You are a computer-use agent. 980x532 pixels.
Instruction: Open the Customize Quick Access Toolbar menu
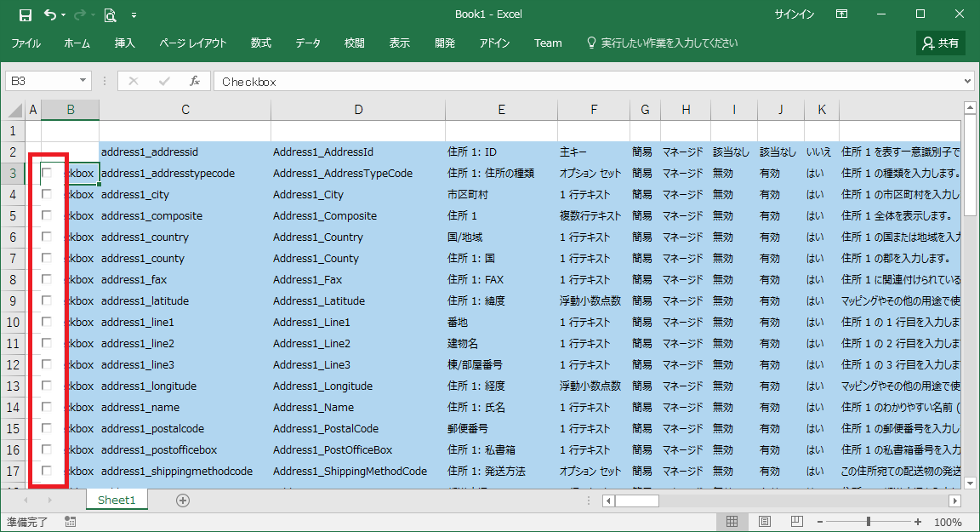[134, 15]
